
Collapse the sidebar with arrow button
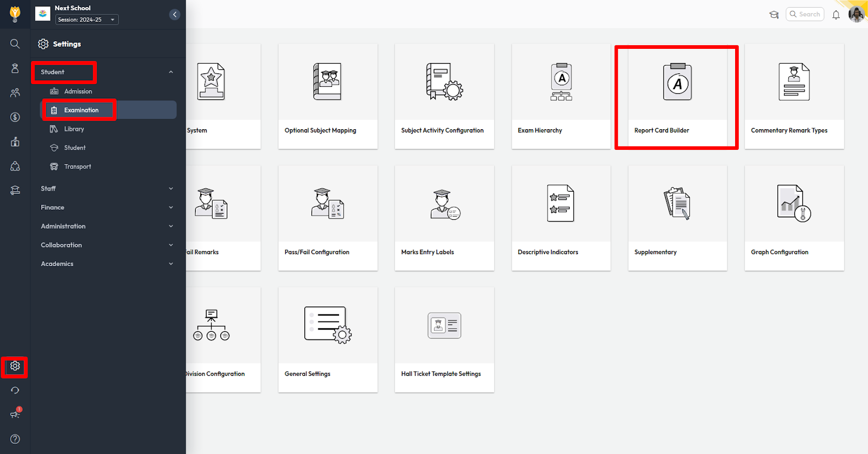174,15
